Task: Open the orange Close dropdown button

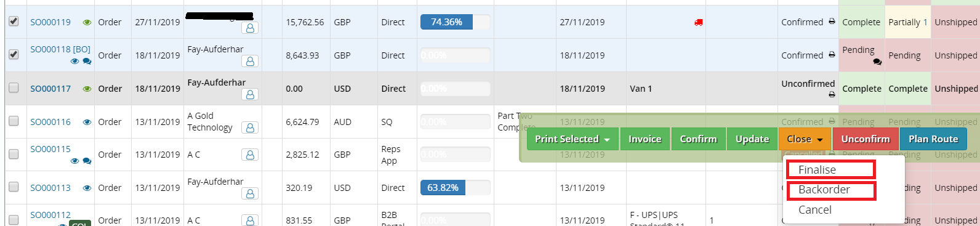Action: coord(805,139)
